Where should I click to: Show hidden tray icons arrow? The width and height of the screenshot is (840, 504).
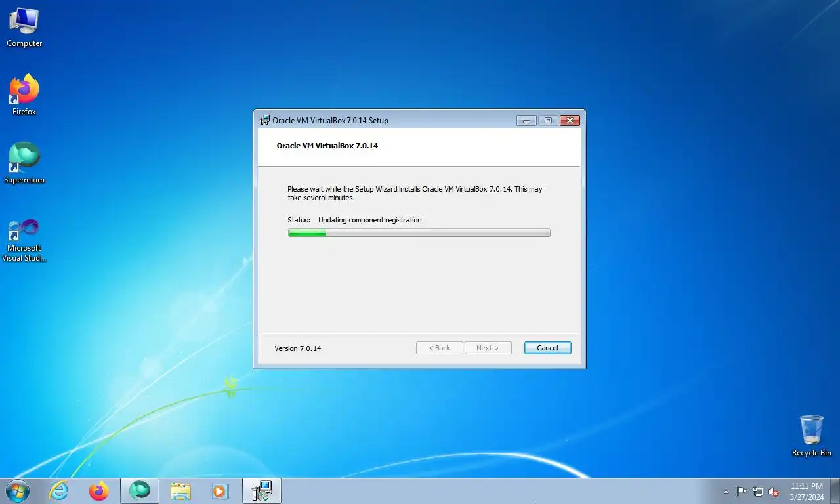[726, 492]
